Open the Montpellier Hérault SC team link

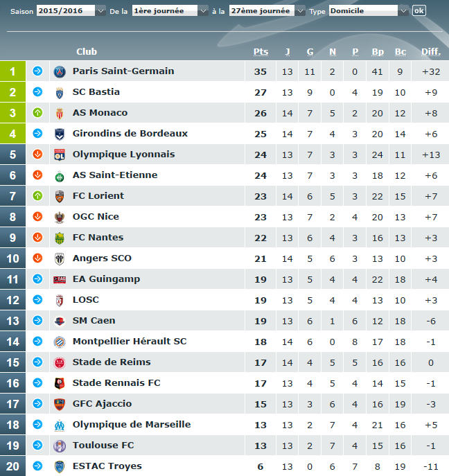[x=130, y=342]
